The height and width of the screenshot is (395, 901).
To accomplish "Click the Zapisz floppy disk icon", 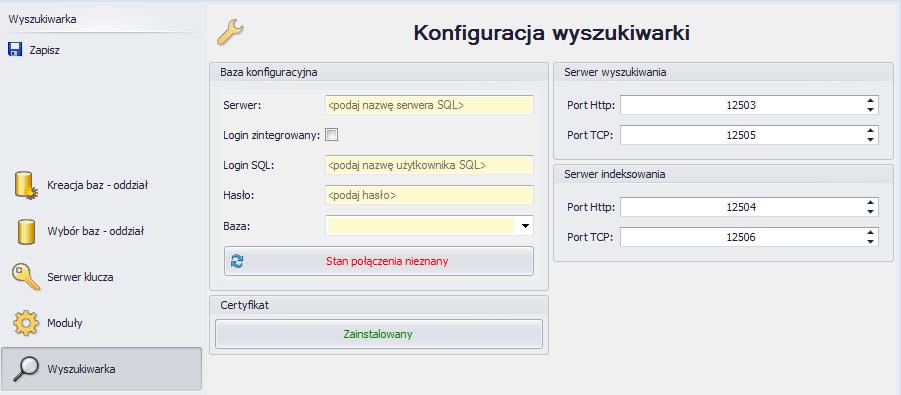I will [15, 49].
